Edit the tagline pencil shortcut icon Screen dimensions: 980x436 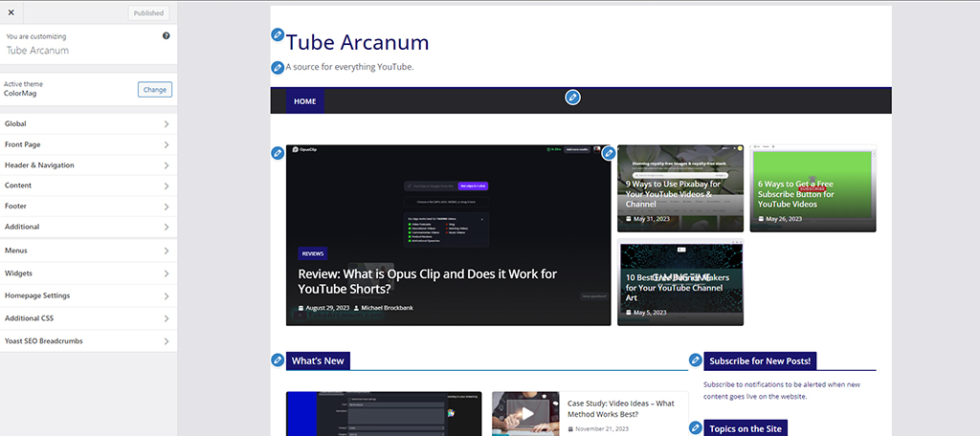tap(278, 68)
